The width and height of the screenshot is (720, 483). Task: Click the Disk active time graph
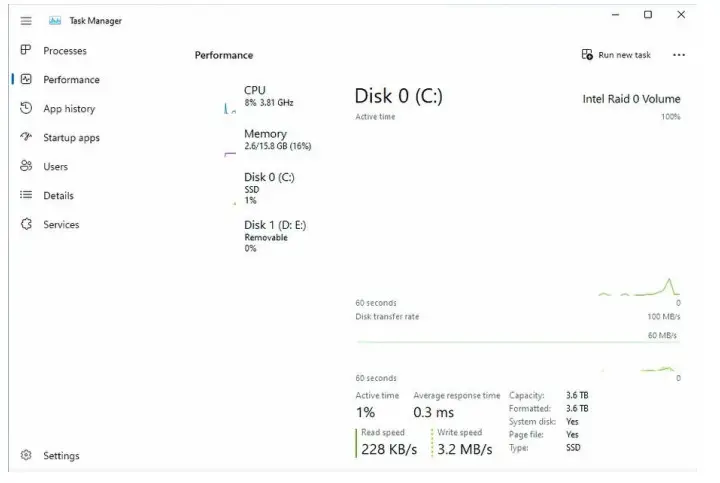(517, 210)
